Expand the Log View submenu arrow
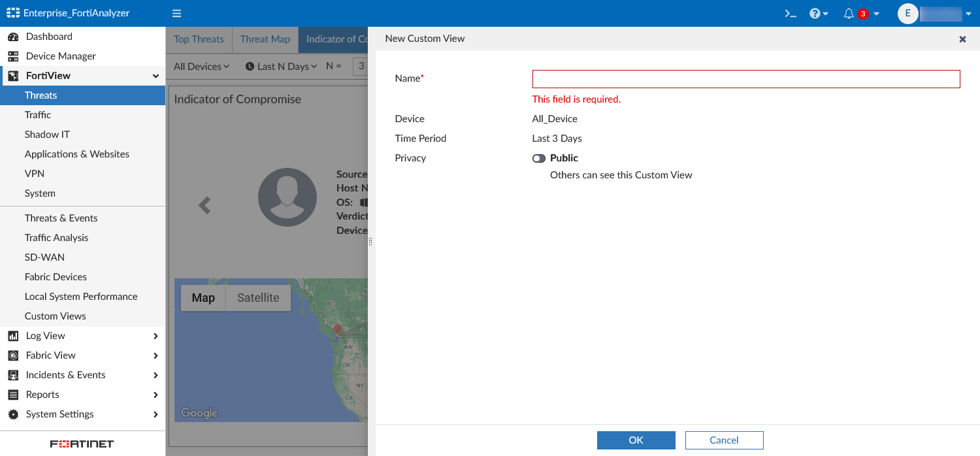This screenshot has width=980, height=456. pyautogui.click(x=155, y=336)
